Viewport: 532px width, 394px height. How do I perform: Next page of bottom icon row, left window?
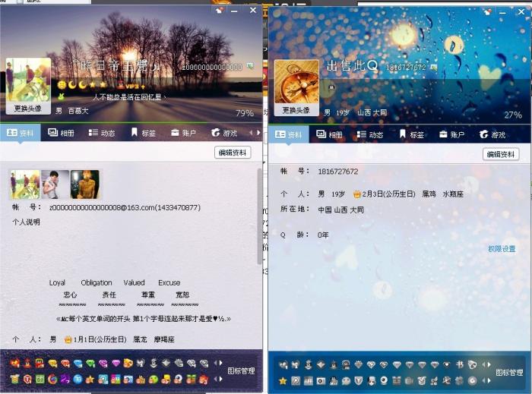[x=221, y=379]
